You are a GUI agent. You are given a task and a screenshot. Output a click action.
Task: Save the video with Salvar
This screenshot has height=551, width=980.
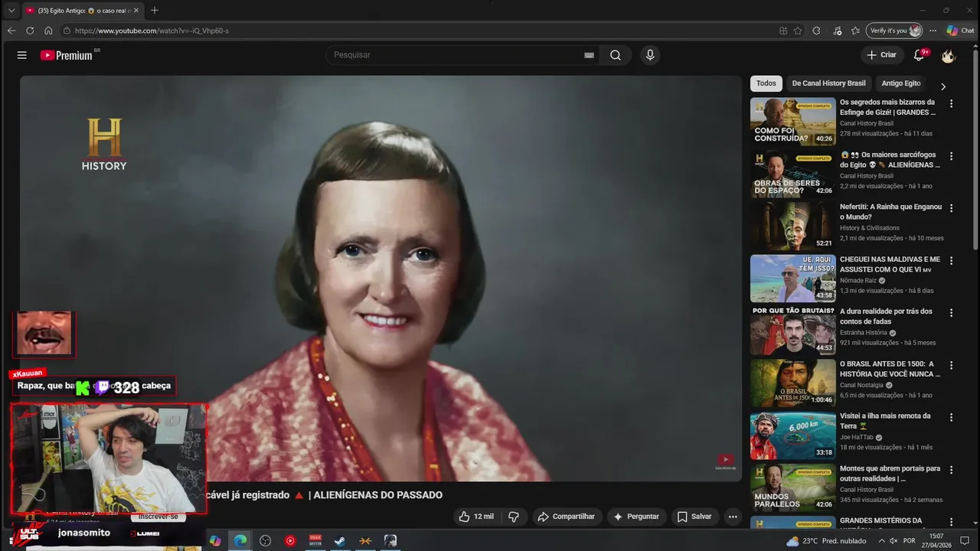coord(694,517)
